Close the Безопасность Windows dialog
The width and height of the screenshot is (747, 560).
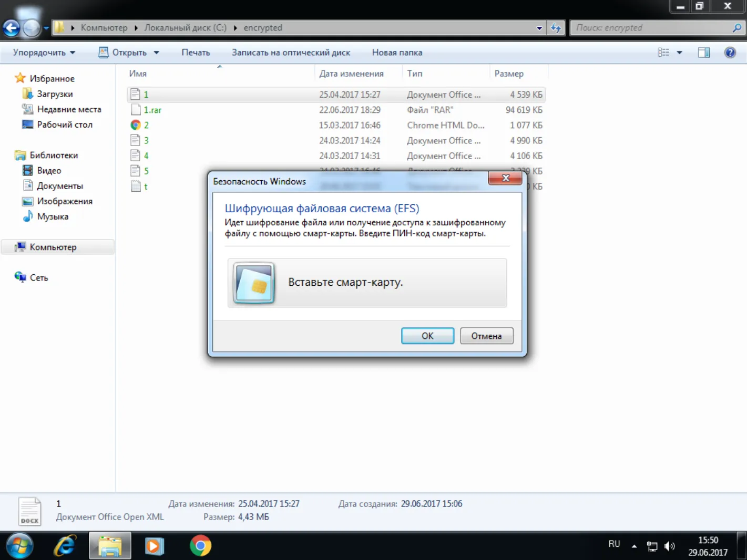click(505, 178)
